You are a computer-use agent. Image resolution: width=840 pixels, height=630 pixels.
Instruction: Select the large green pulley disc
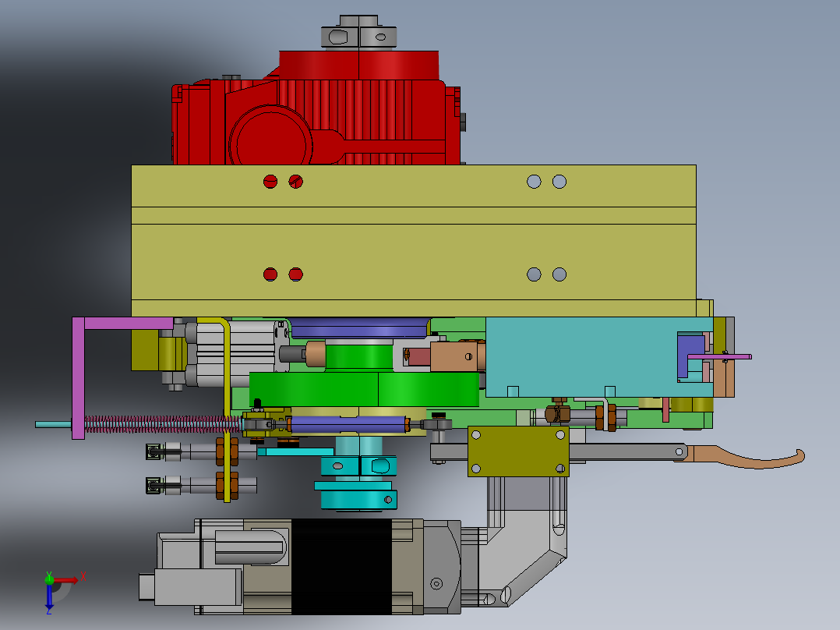click(365, 390)
